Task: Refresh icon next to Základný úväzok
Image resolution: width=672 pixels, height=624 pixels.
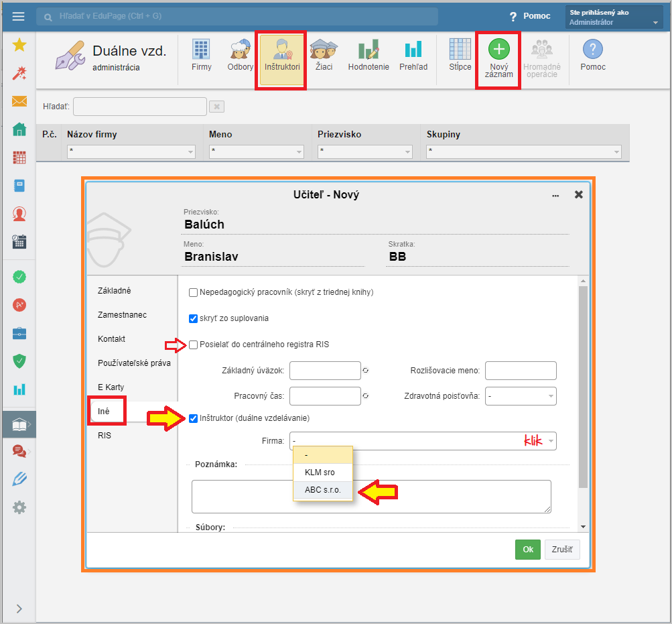Action: pos(366,371)
